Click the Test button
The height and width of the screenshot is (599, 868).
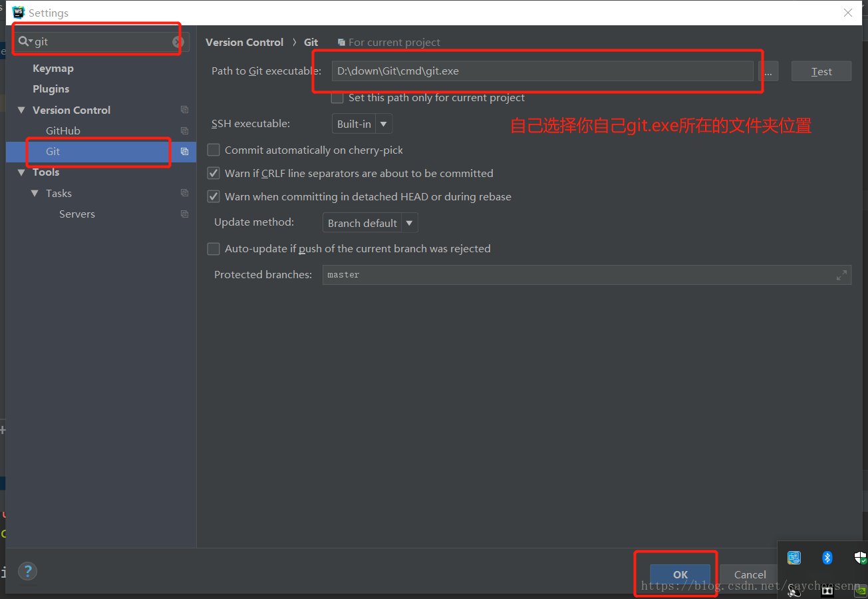pos(821,71)
